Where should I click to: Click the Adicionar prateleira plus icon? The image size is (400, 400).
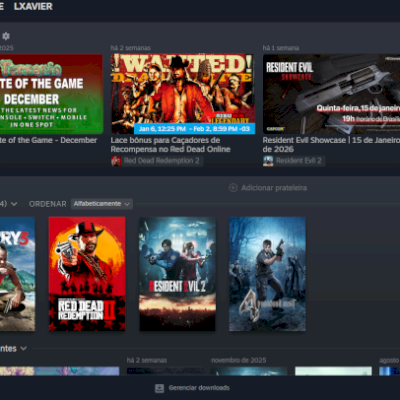pos(233,188)
